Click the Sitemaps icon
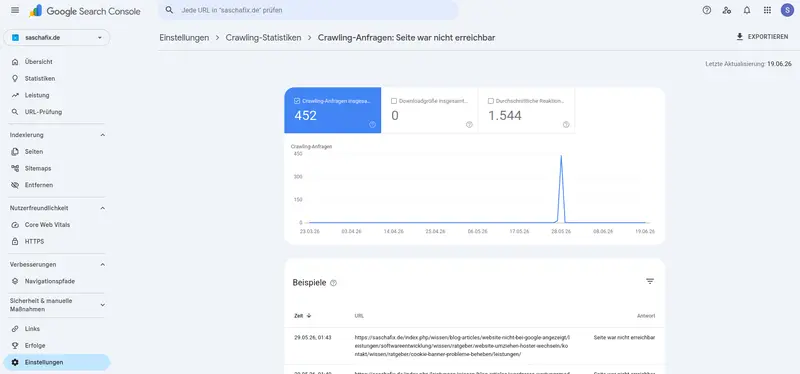 pos(15,168)
